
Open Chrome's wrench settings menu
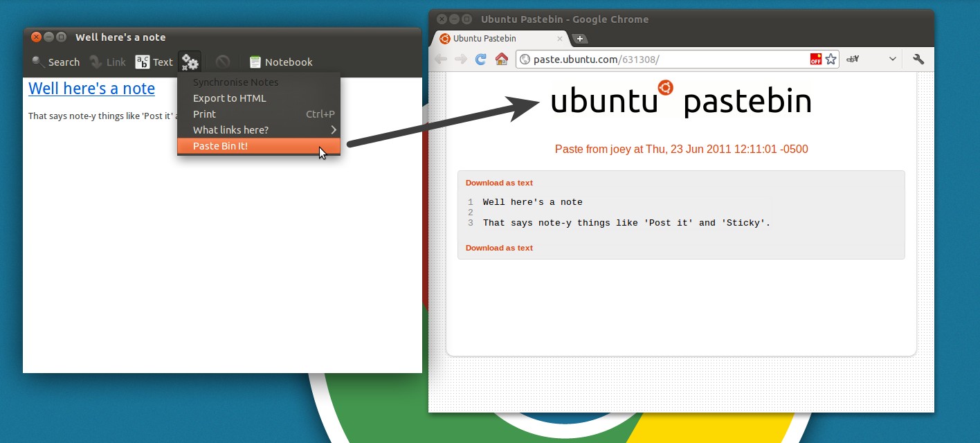click(x=918, y=60)
